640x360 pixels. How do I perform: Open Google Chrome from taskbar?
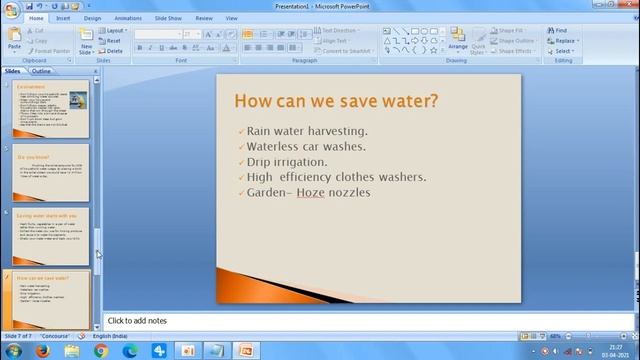[x=101, y=351]
